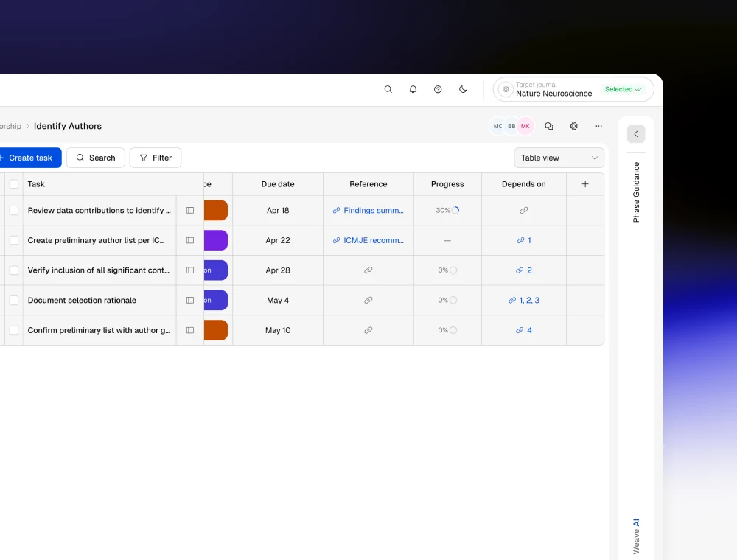Click the Reference column header
This screenshot has width=737, height=560.
click(368, 184)
